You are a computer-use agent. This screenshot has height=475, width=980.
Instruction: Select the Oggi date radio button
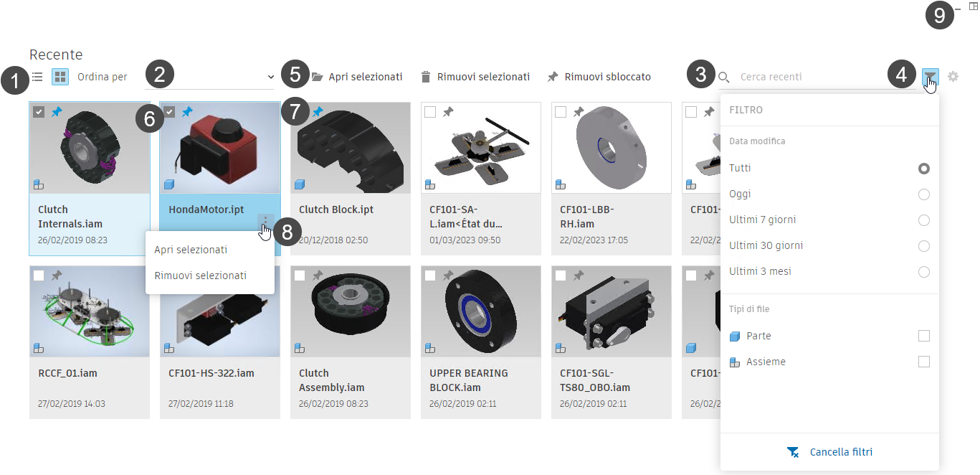click(924, 194)
